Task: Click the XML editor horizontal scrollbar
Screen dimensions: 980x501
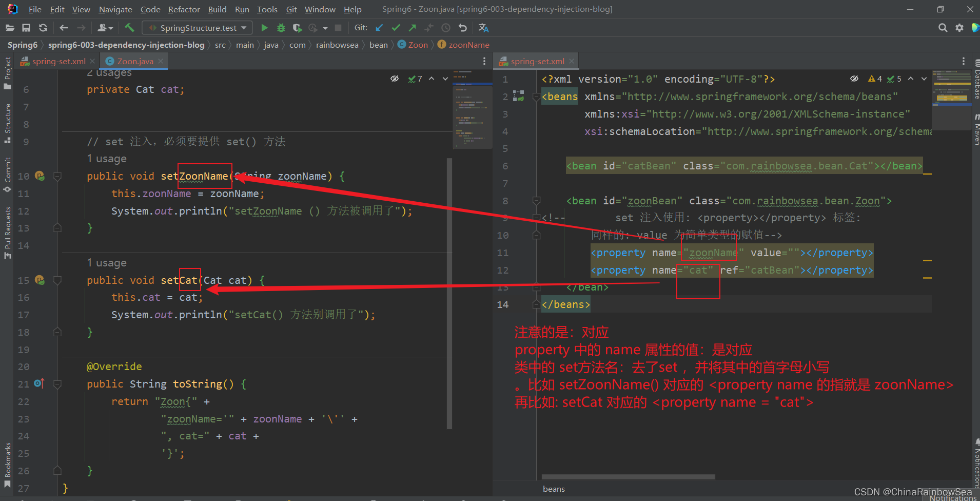Action: pyautogui.click(x=628, y=477)
